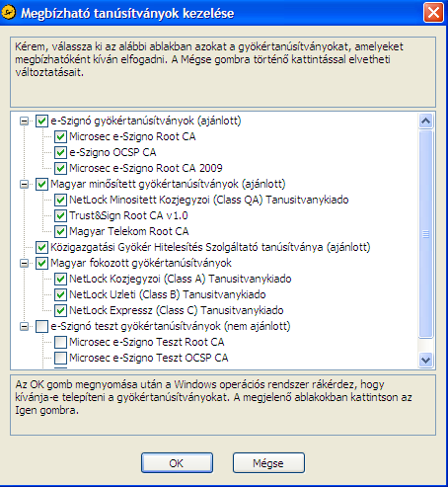Uncheck Magyar Telekom Root CA checkbox
Image resolution: width=448 pixels, height=487 pixels.
[60, 231]
